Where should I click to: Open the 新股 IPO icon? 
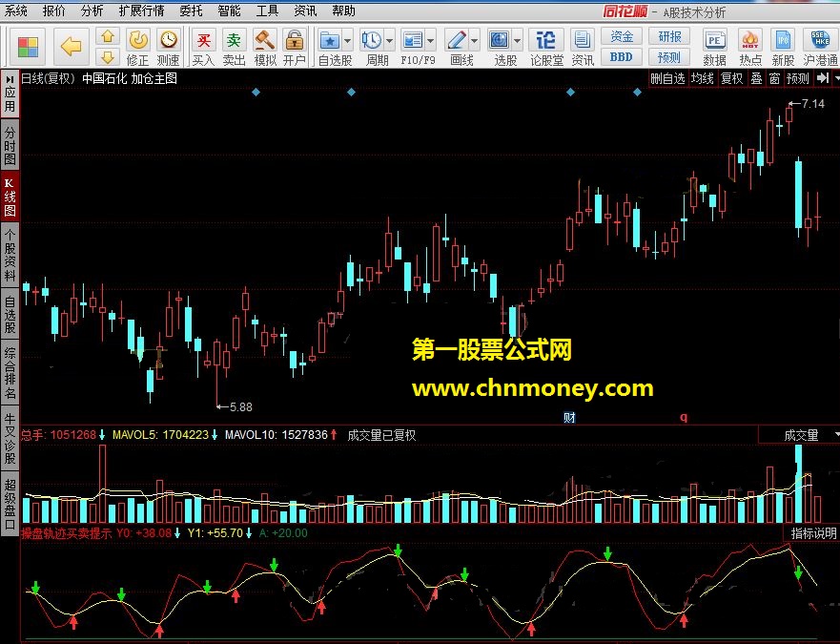coord(783,47)
